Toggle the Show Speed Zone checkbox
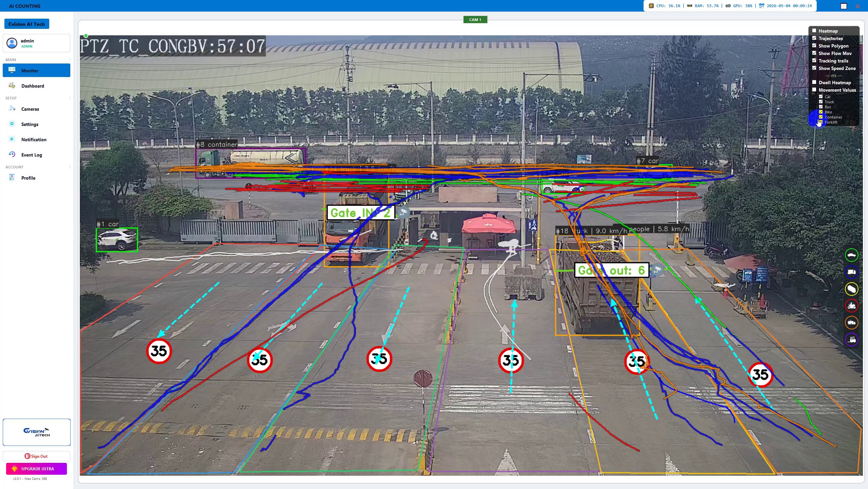The image size is (868, 489). pyautogui.click(x=814, y=68)
